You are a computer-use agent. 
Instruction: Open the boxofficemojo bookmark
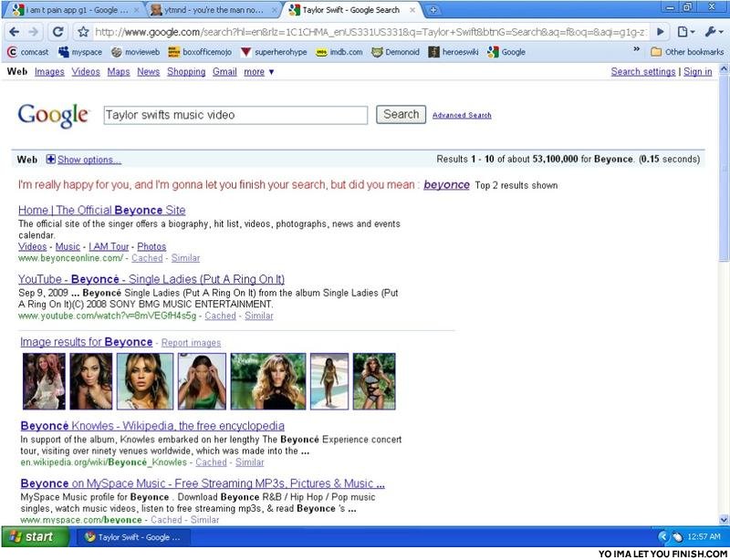pyautogui.click(x=200, y=52)
